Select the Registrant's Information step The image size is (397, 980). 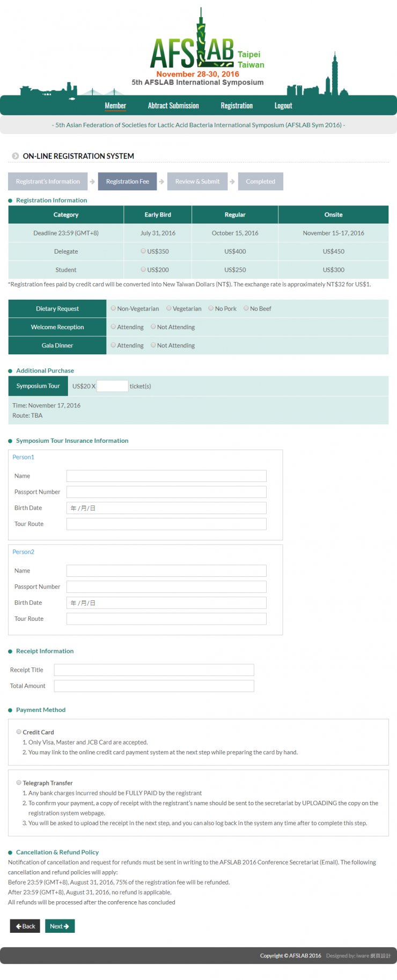pyautogui.click(x=48, y=182)
